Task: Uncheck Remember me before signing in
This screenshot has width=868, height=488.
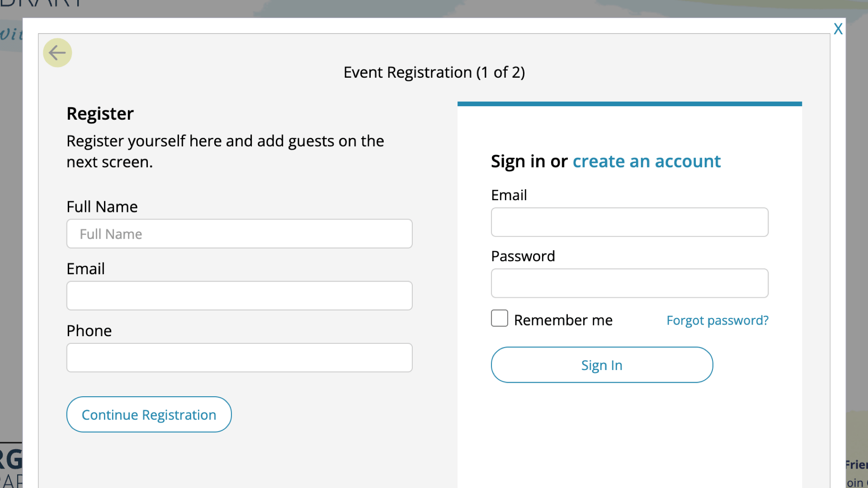Action: [x=499, y=319]
